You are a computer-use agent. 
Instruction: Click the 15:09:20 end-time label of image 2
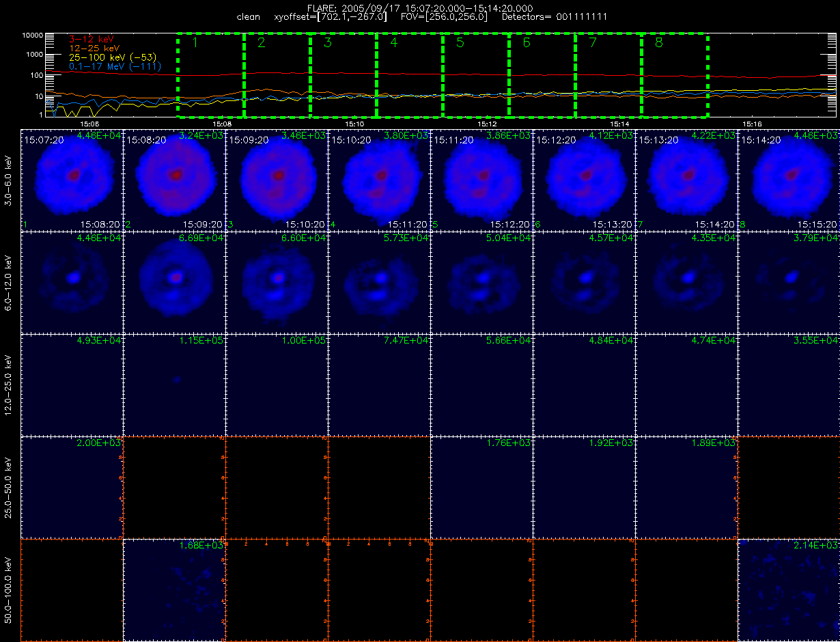pos(202,224)
